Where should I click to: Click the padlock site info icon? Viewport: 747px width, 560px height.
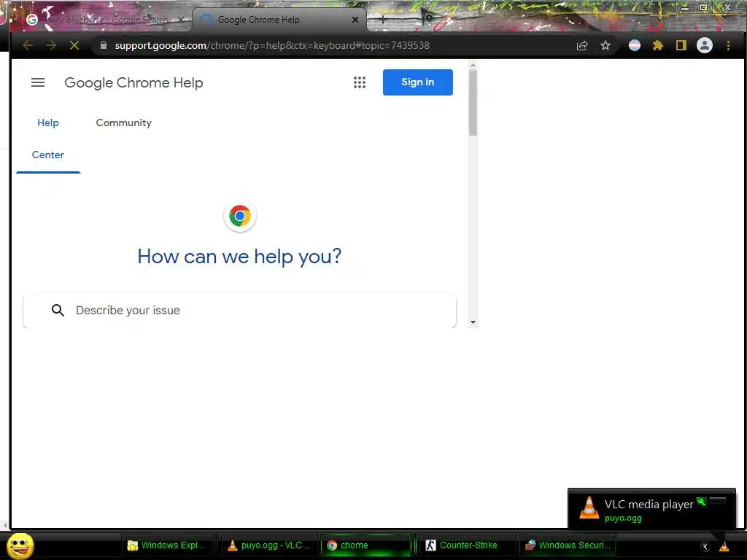click(104, 45)
